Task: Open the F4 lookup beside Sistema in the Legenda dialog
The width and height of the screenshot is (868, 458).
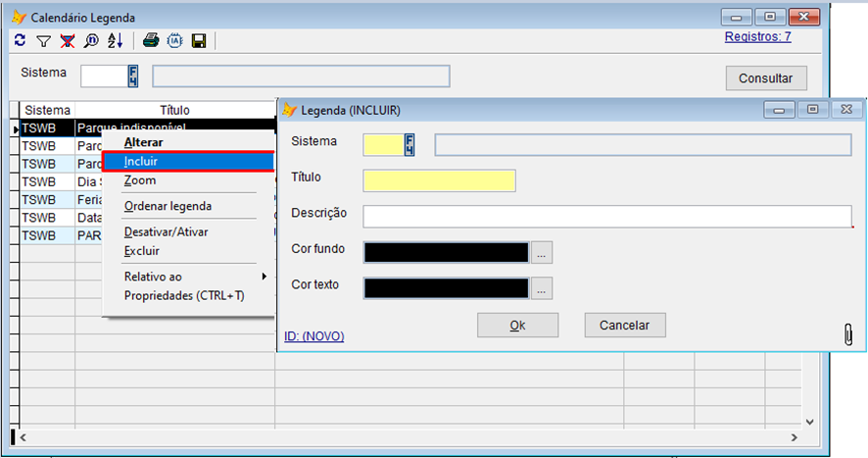Action: tap(410, 145)
